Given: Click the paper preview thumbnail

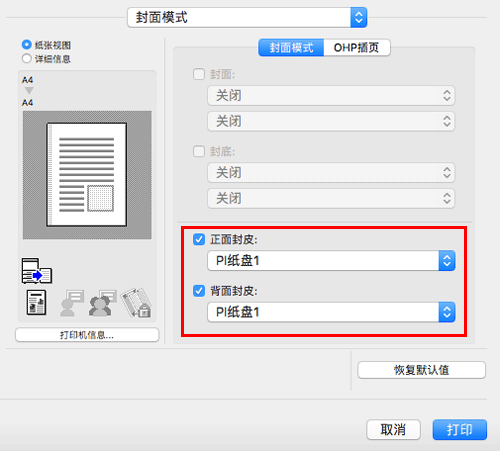Looking at the screenshot, I should point(87,175).
